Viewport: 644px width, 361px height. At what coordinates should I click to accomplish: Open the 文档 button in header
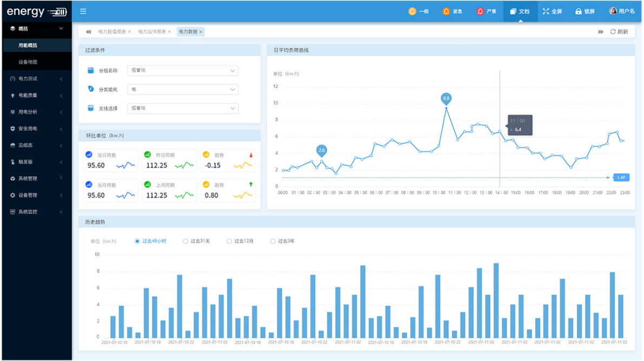pos(520,11)
